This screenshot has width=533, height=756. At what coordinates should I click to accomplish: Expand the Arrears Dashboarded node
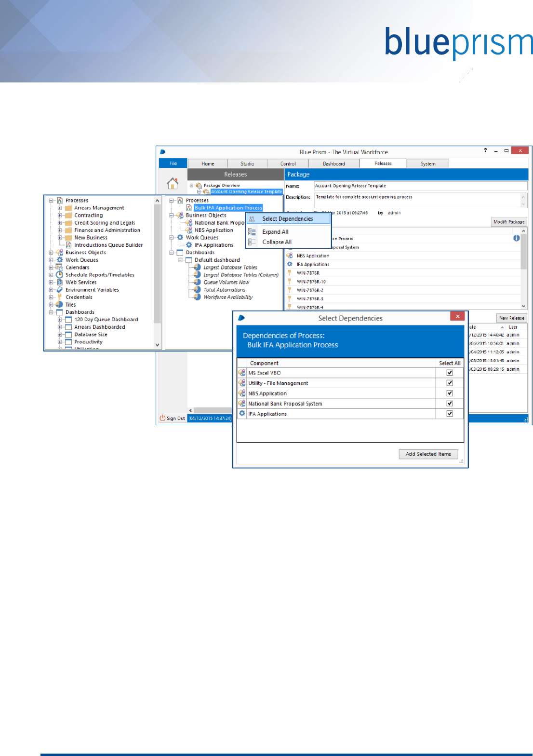click(60, 327)
